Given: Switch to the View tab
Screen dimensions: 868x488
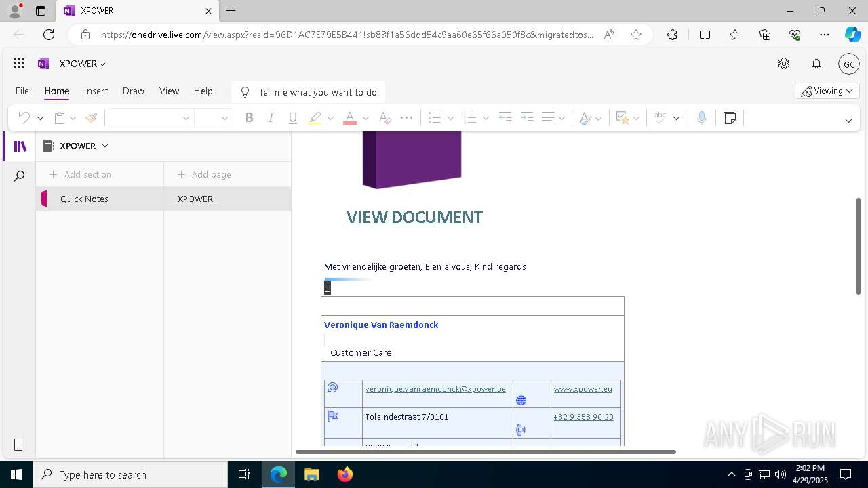Looking at the screenshot, I should (x=169, y=91).
